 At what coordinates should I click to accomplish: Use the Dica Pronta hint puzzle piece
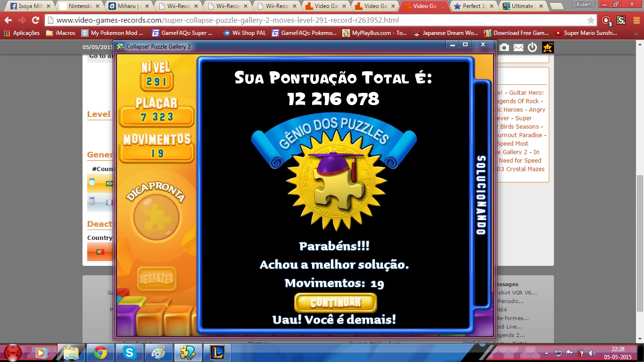[156, 217]
